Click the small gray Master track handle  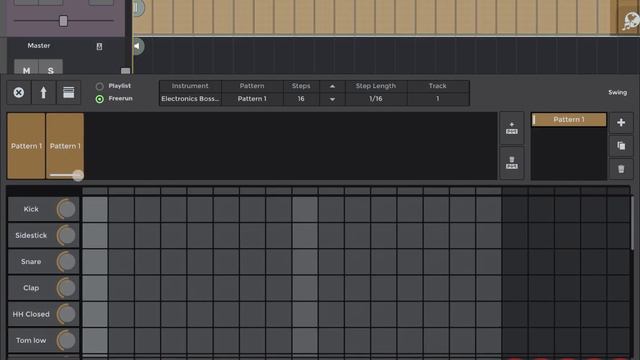[x=125, y=71]
